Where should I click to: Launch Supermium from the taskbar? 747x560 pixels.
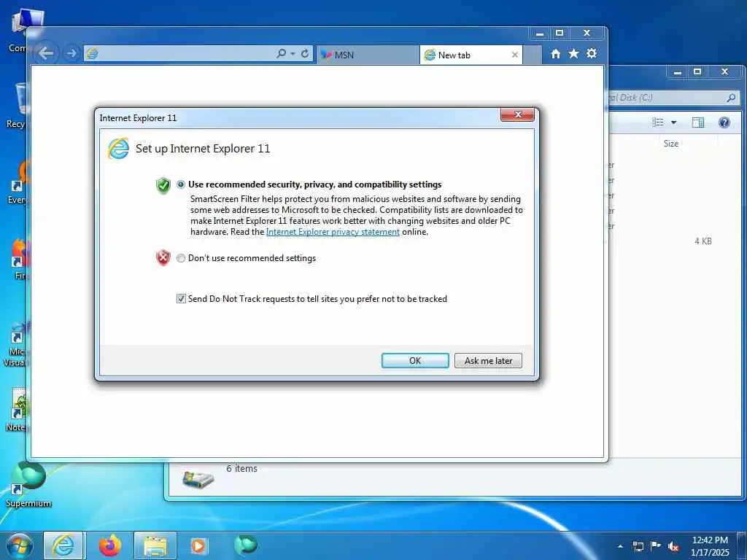point(246,545)
